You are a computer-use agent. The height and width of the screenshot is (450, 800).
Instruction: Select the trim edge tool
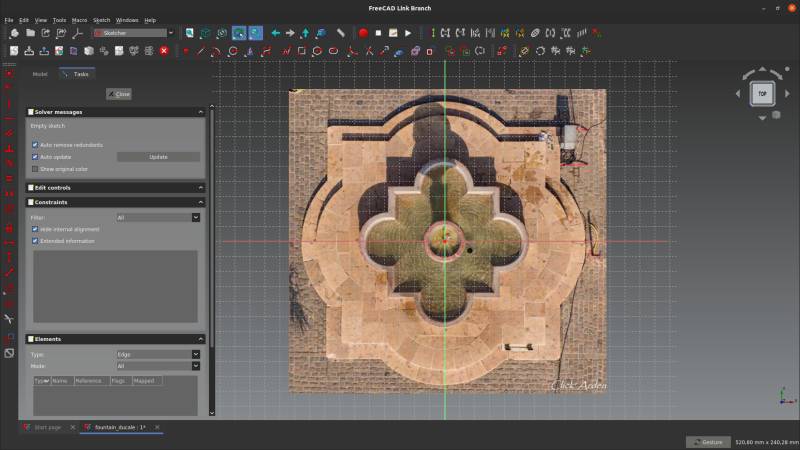(x=369, y=51)
